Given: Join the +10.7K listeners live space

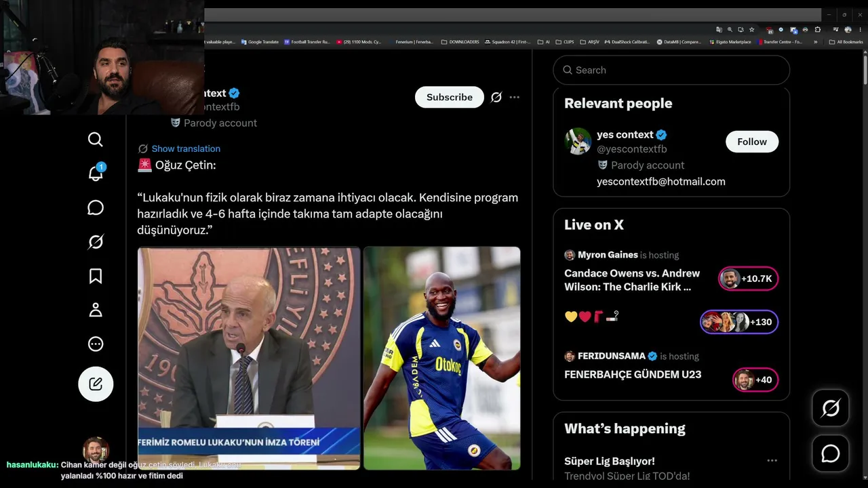Looking at the screenshot, I should coord(749,279).
